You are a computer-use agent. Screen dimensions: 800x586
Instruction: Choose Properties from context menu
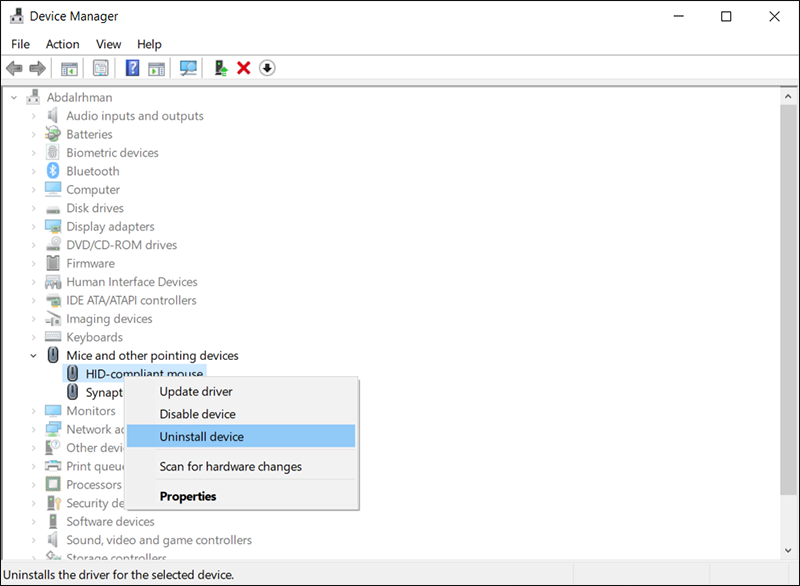click(241, 496)
